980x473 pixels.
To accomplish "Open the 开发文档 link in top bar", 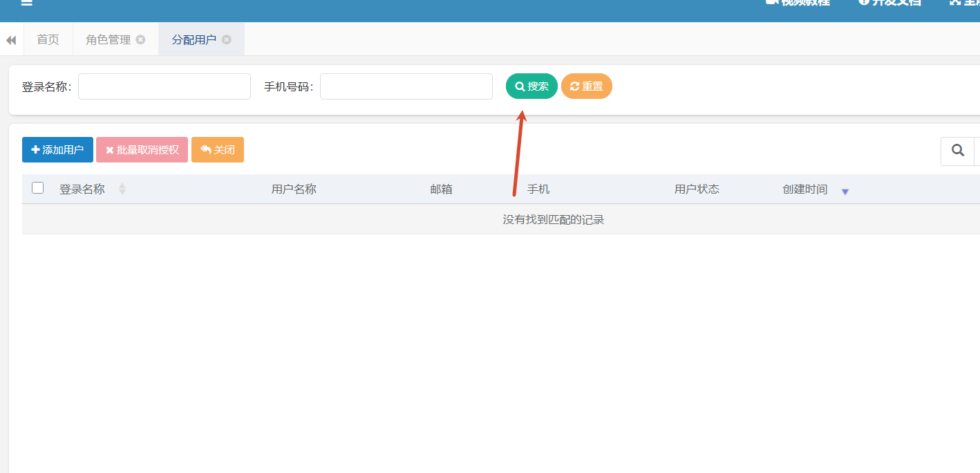I will pyautogui.click(x=890, y=2).
